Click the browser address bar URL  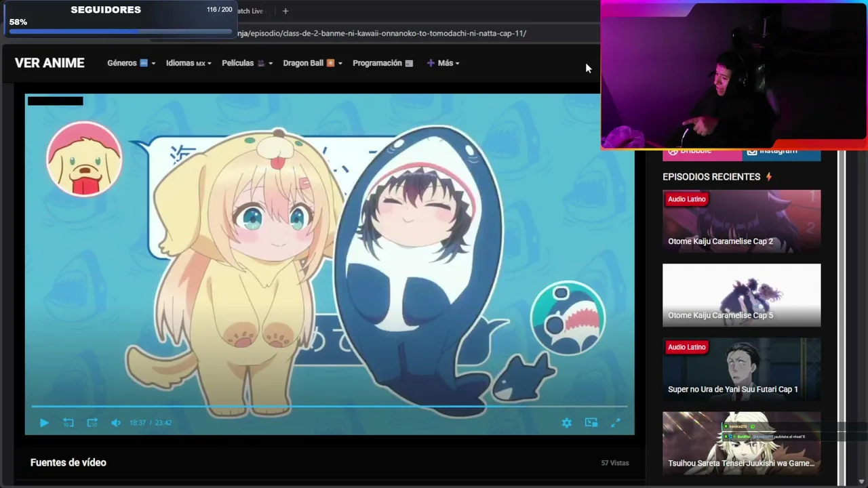(382, 33)
